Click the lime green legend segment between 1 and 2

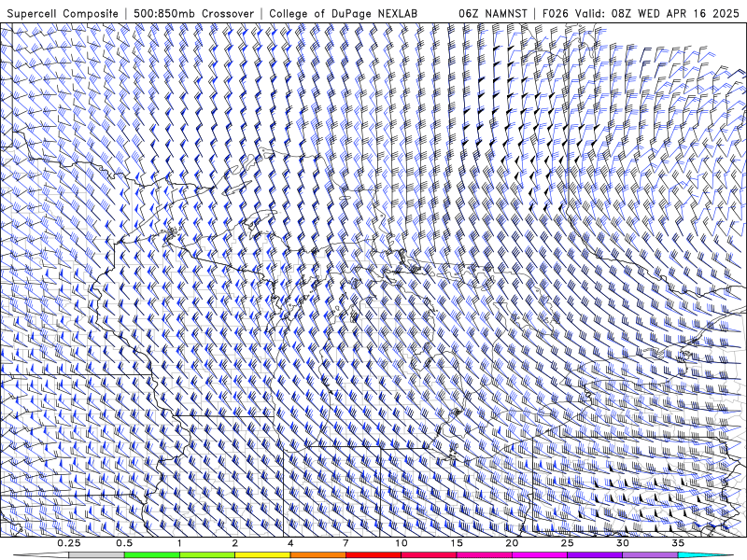207,555
